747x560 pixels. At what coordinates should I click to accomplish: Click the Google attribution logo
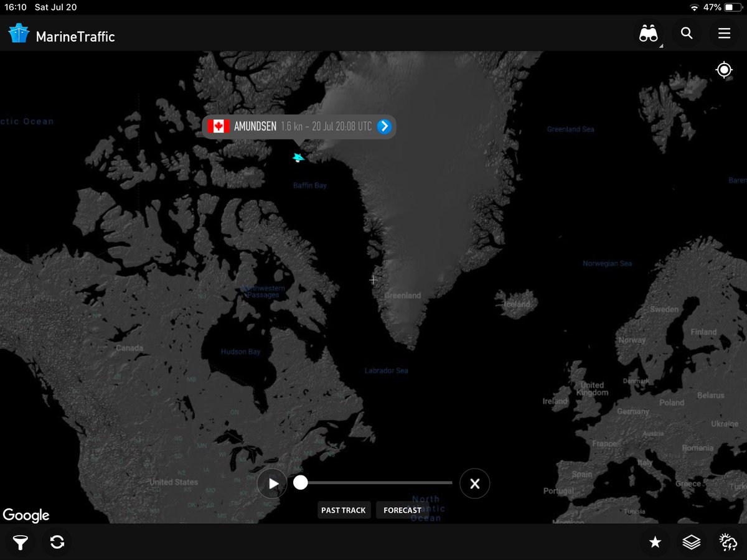26,515
